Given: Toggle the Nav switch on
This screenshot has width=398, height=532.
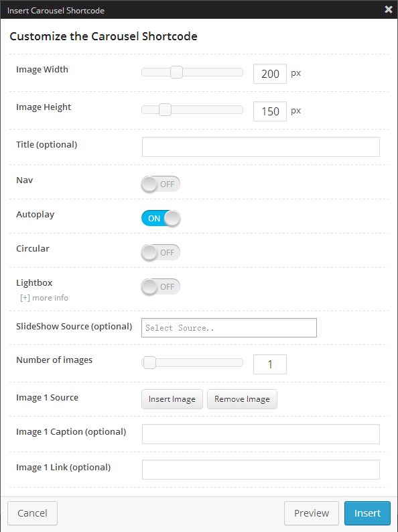Looking at the screenshot, I should coord(161,184).
